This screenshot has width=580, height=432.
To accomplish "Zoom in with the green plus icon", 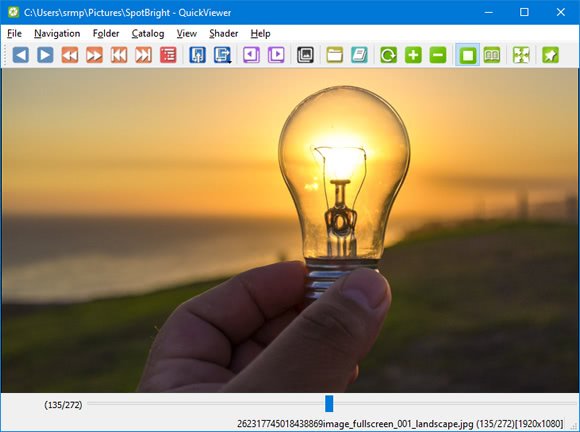I will pyautogui.click(x=413, y=55).
